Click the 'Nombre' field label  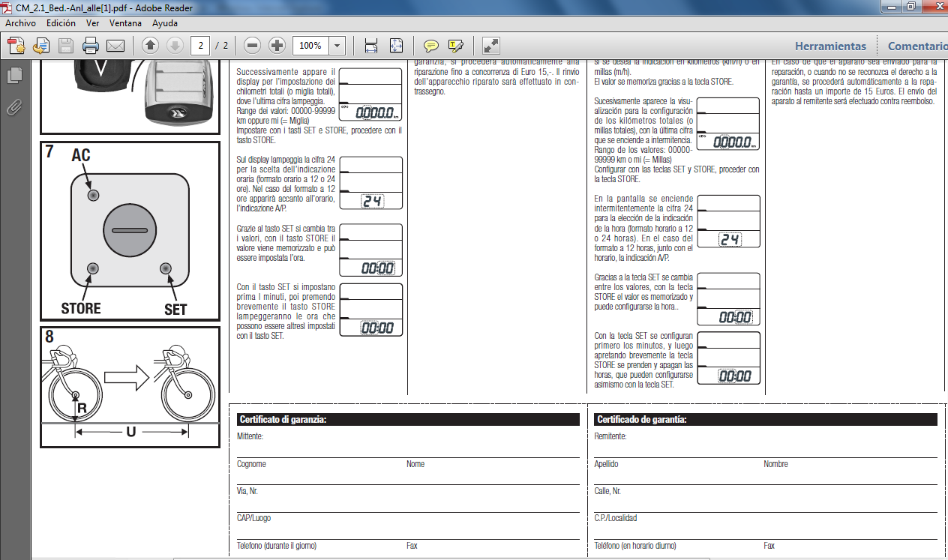point(775,464)
